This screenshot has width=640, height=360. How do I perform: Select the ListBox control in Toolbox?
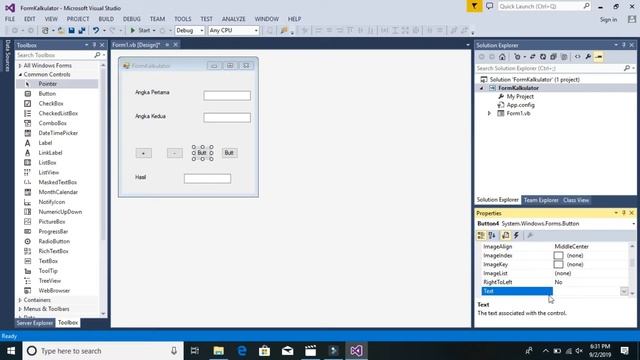pyautogui.click(x=47, y=162)
